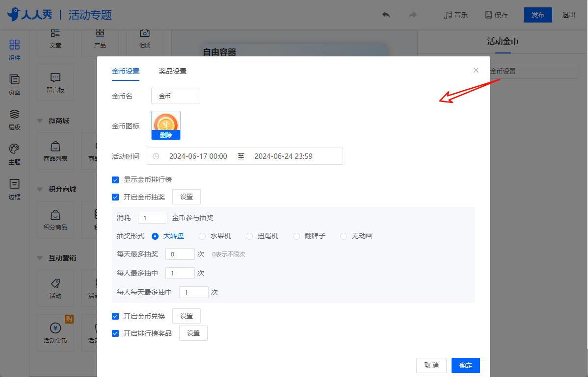
Task: Click the undo arrow in top toolbar
Action: click(386, 15)
